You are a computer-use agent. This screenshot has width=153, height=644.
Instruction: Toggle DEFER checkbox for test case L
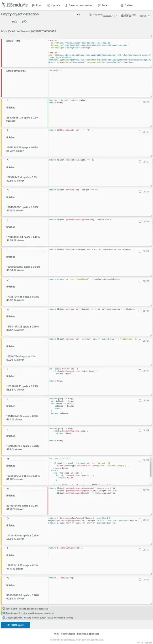click(x=140, y=430)
